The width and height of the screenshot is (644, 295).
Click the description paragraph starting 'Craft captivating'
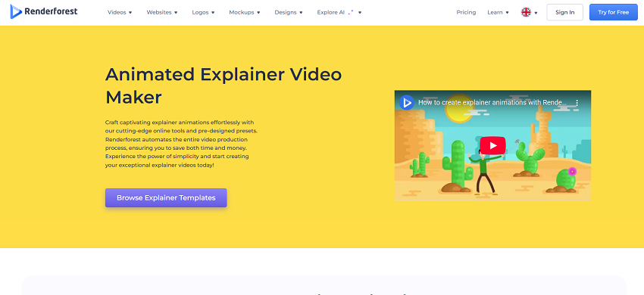click(181, 144)
